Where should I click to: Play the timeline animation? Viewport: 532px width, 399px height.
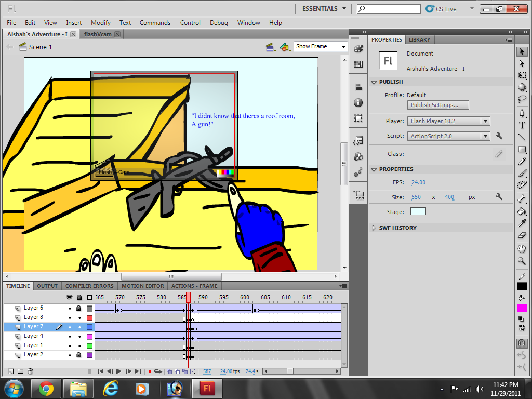tap(119, 371)
